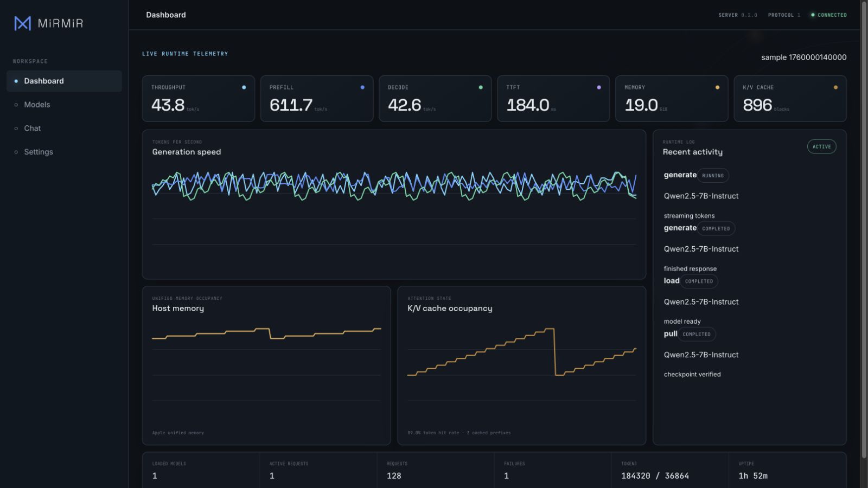Click the Server 0.2.0 label
The height and width of the screenshot is (488, 868).
click(738, 15)
